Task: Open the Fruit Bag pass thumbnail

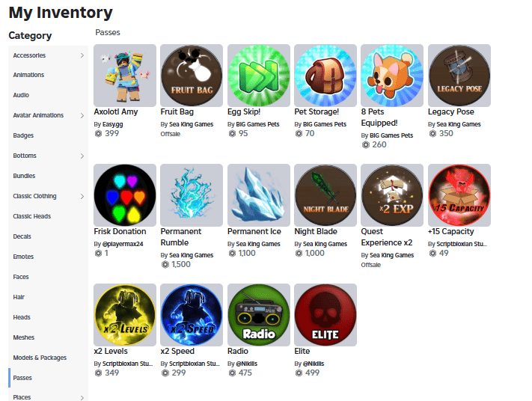Action: coord(192,76)
